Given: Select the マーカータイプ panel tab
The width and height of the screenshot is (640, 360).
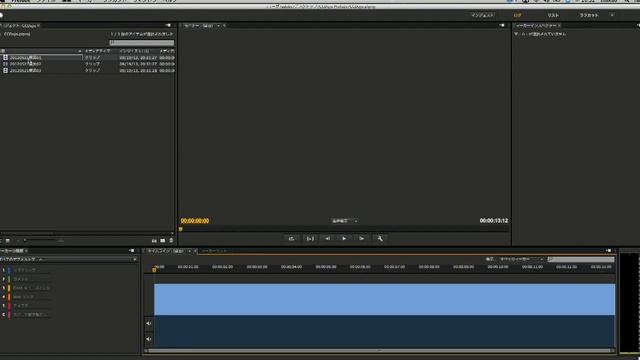Looking at the screenshot, I should pos(12,251).
